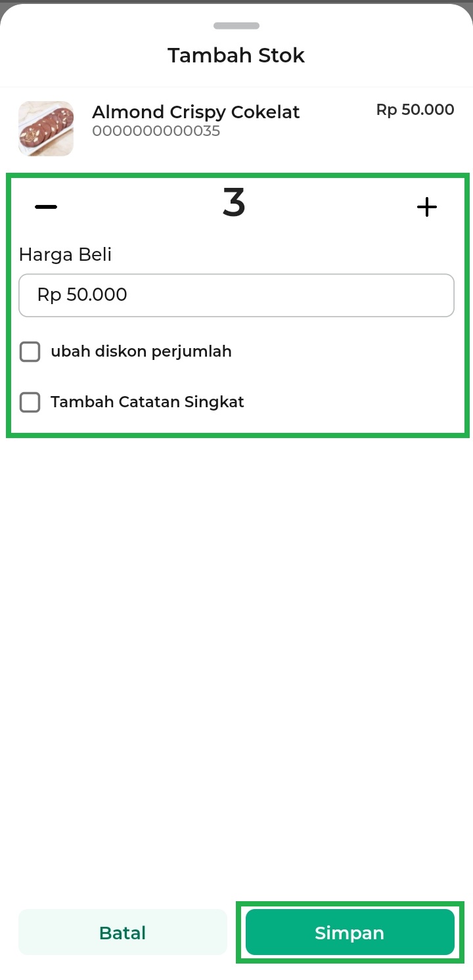Select the product code 0000000000035
Screen dimensions: 473x980
click(x=156, y=131)
